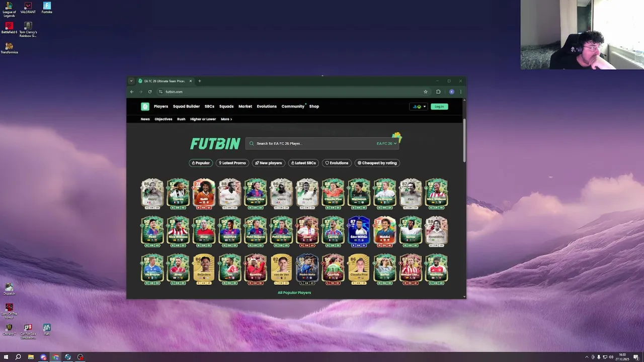Open the Rush link

(181, 119)
